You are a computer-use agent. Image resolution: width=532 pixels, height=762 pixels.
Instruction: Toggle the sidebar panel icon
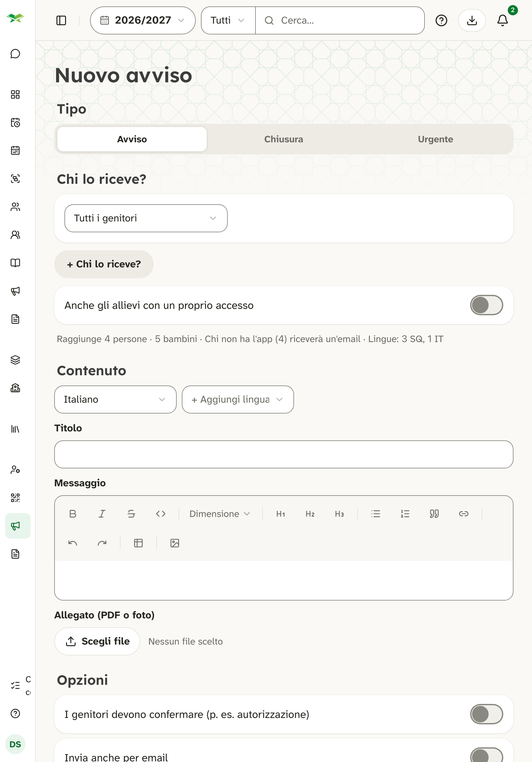tap(61, 20)
